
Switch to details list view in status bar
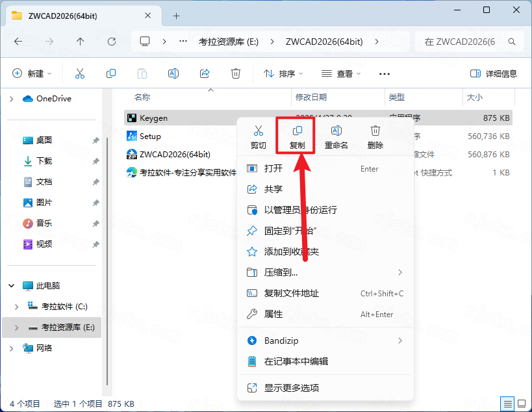[x=508, y=404]
